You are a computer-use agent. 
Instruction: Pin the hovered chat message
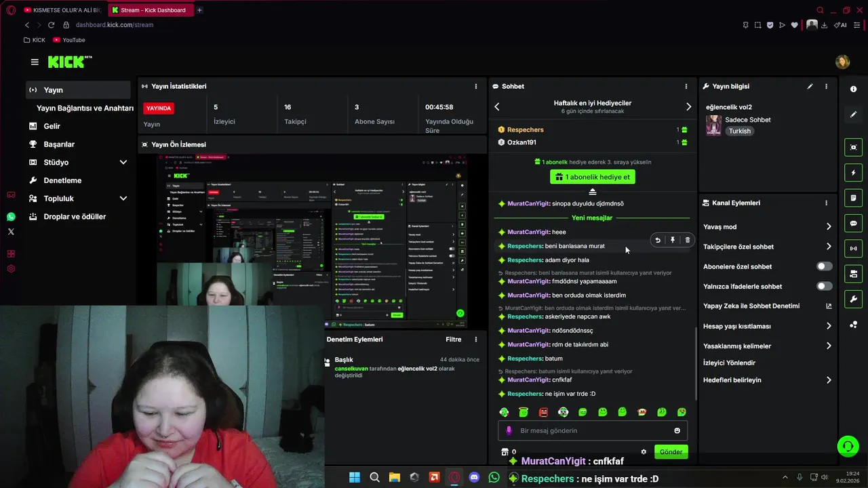pos(673,240)
